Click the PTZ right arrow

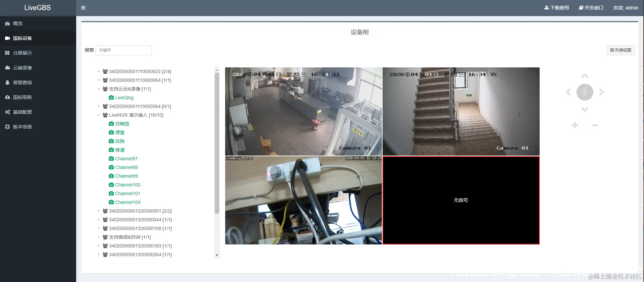[x=601, y=92]
